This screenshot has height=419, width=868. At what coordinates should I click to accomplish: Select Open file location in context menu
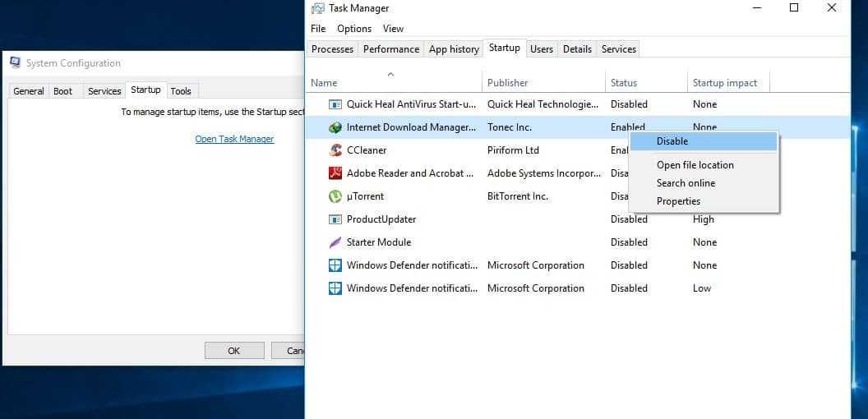point(695,165)
